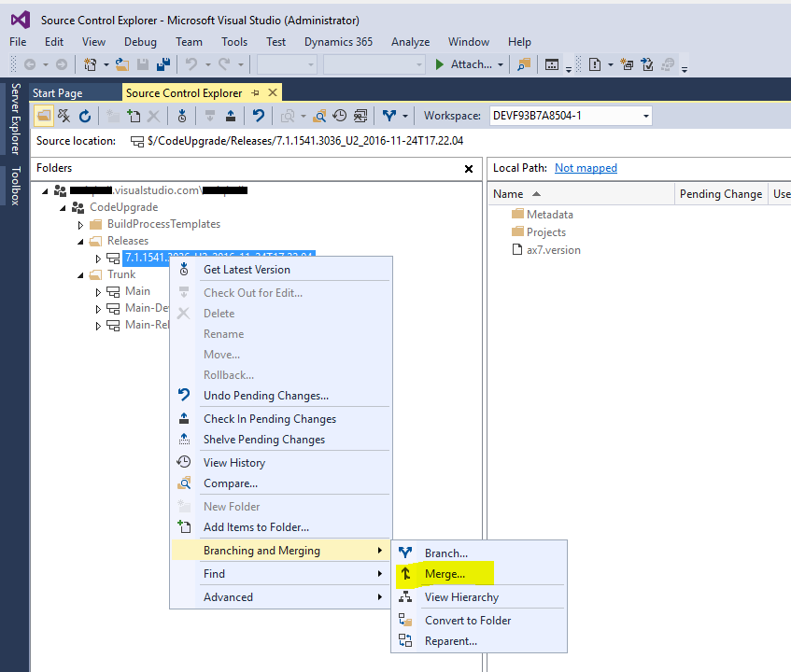Open the Workspace dropdown showing DEVF93B7A8504-1

pyautogui.click(x=643, y=114)
